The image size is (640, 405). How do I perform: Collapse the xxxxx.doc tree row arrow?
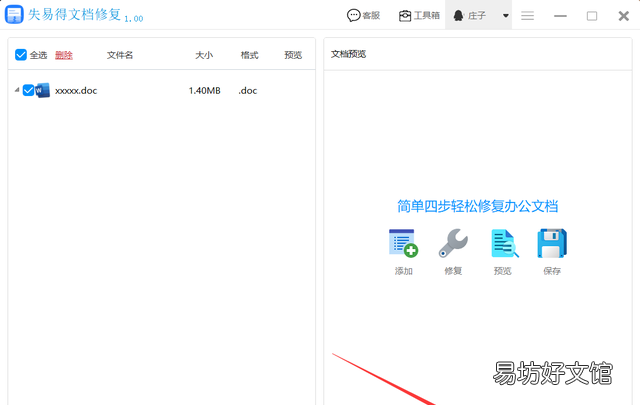click(x=17, y=90)
